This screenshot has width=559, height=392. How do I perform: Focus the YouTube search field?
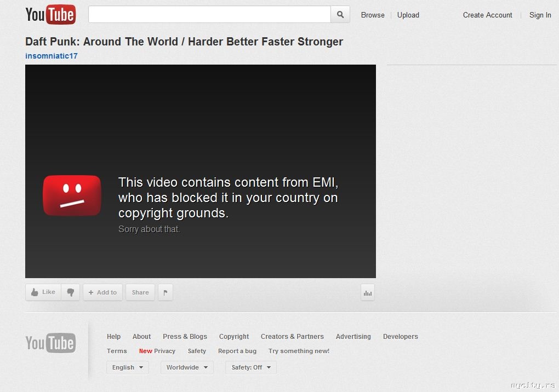[x=209, y=15]
